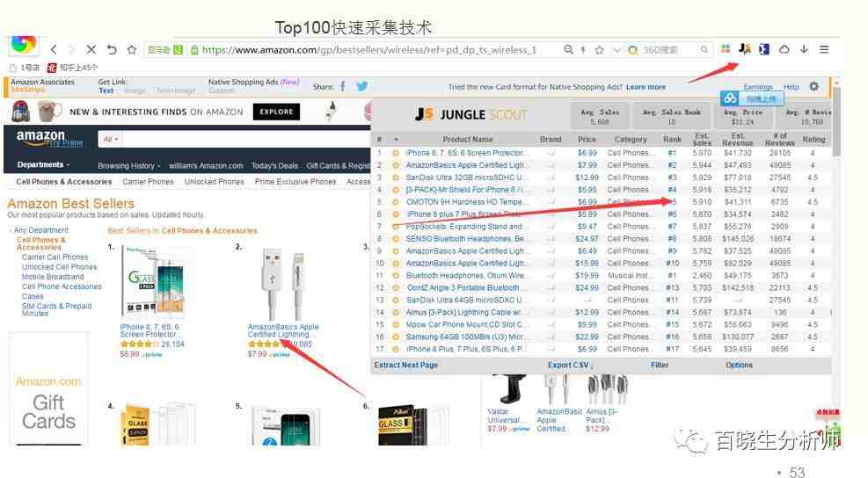Click Any Department in sidebar
The image size is (868, 478).
(x=41, y=229)
